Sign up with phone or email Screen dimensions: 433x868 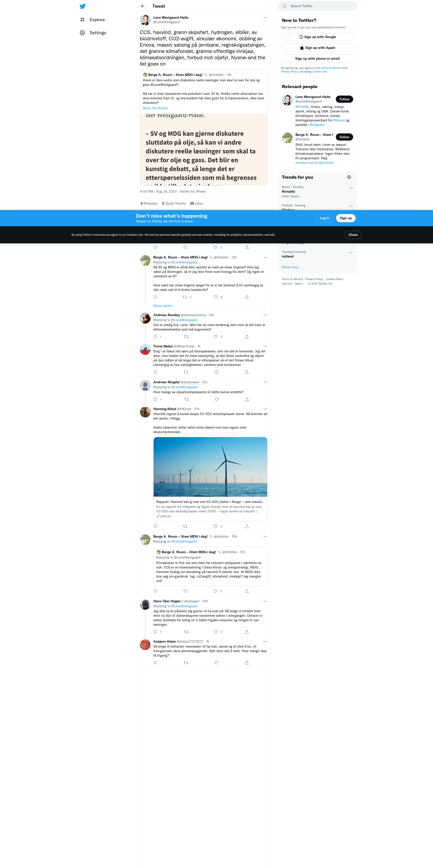tap(317, 58)
